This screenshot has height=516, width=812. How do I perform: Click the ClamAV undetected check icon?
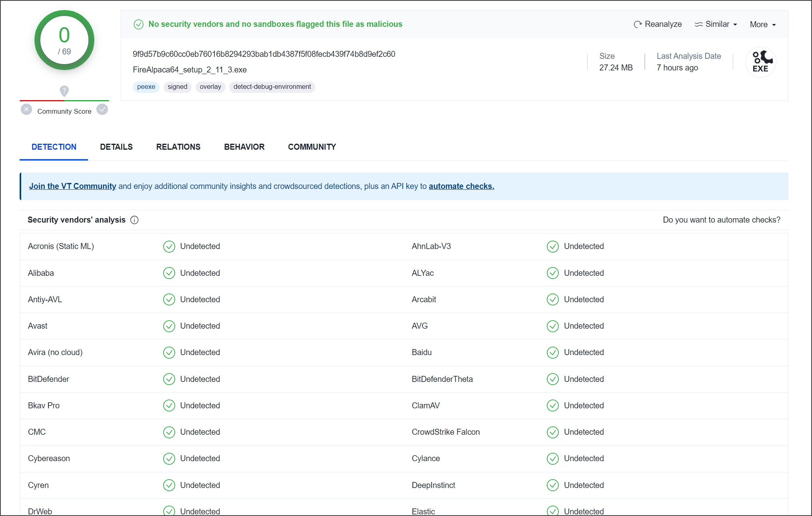553,406
